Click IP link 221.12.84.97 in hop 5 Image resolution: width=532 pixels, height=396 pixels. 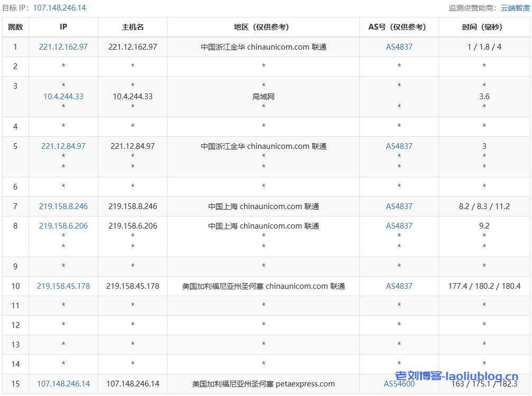click(63, 146)
